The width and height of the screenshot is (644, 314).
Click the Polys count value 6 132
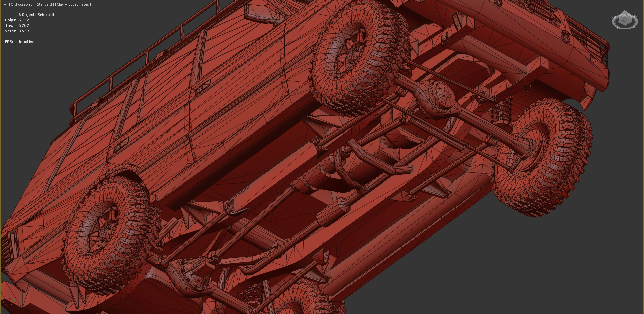pos(24,20)
